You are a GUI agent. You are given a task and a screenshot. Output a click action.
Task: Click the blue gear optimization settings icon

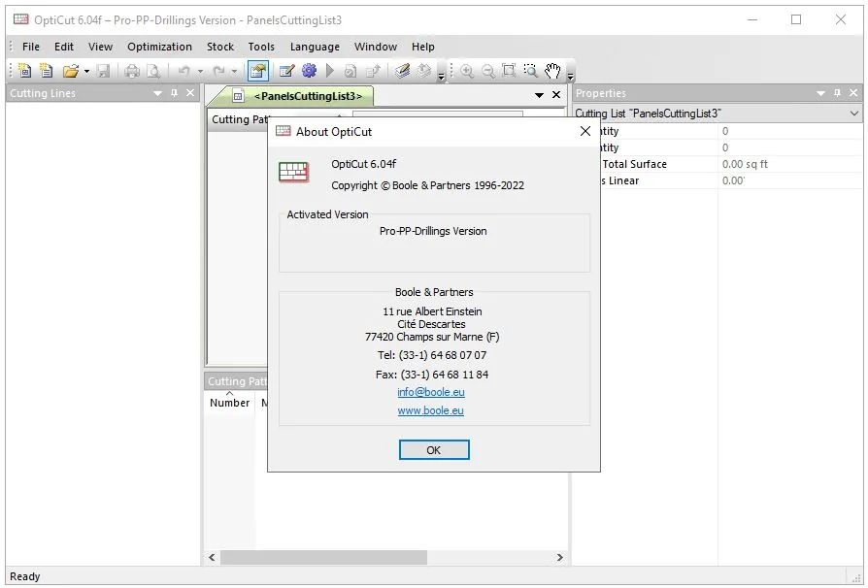pos(309,71)
